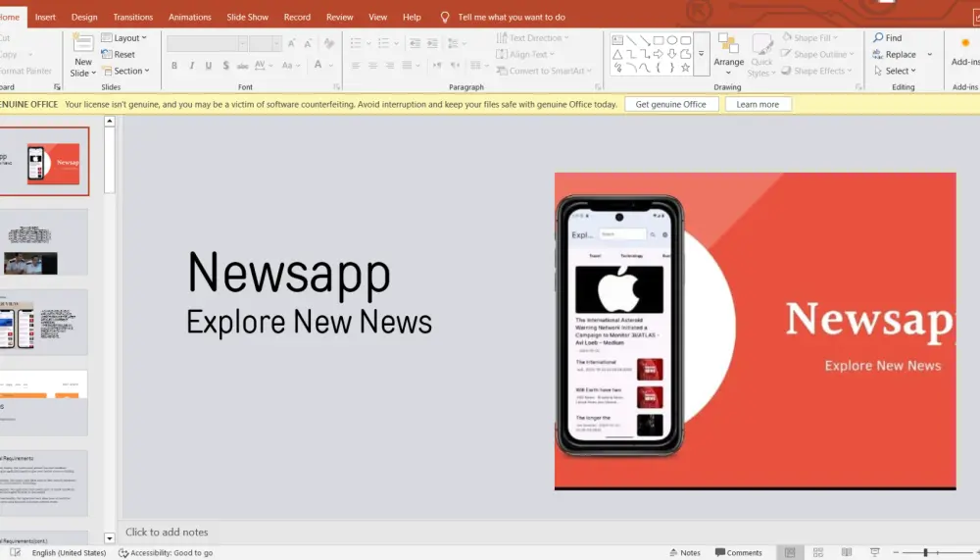Click Replace in Editing group
This screenshot has width=980, height=560.
pos(895,55)
